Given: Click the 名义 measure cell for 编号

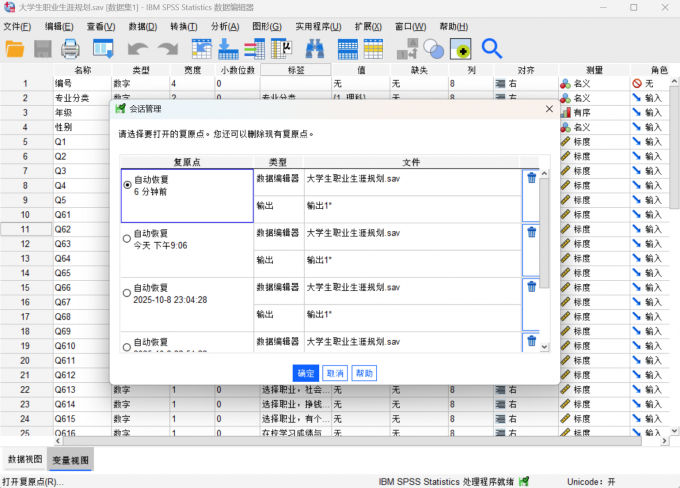Looking at the screenshot, I should (x=594, y=83).
